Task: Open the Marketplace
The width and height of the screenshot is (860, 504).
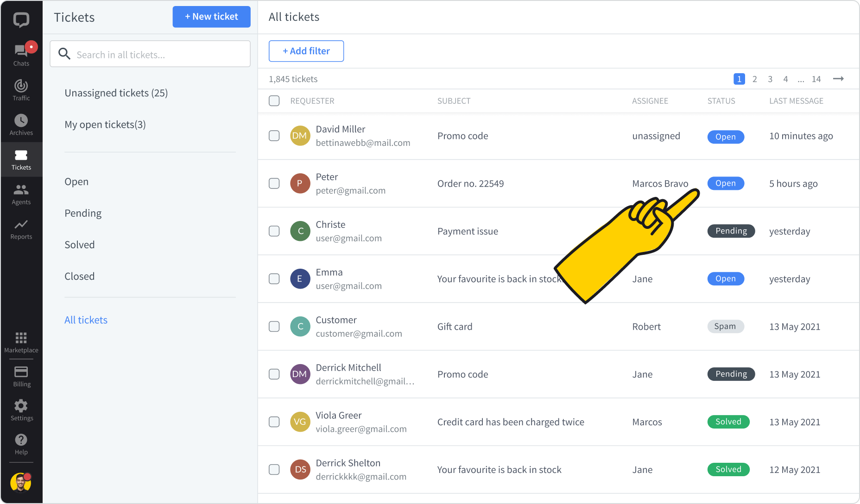Action: pyautogui.click(x=21, y=340)
